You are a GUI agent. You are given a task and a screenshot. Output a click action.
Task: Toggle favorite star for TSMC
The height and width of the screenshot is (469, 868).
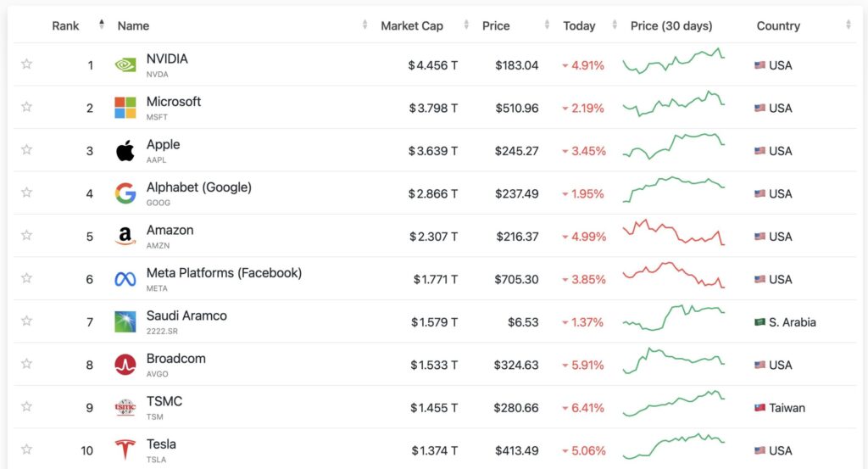coord(26,407)
